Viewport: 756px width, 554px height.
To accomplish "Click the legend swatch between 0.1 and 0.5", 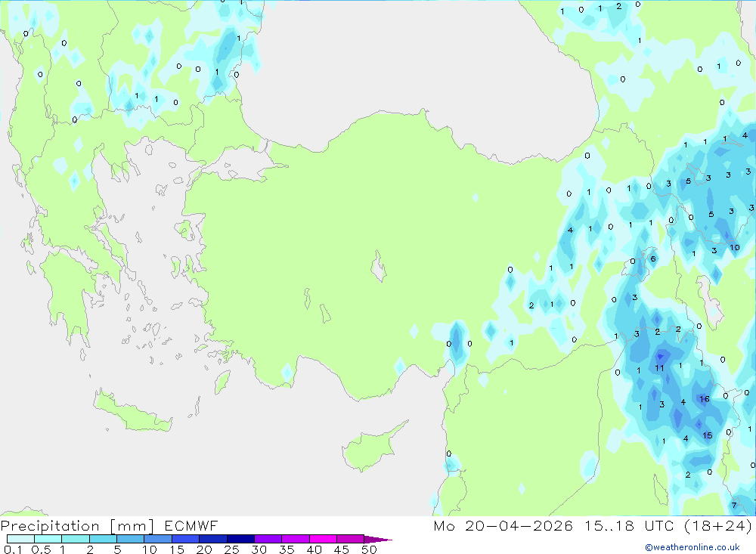I will pyautogui.click(x=20, y=539).
